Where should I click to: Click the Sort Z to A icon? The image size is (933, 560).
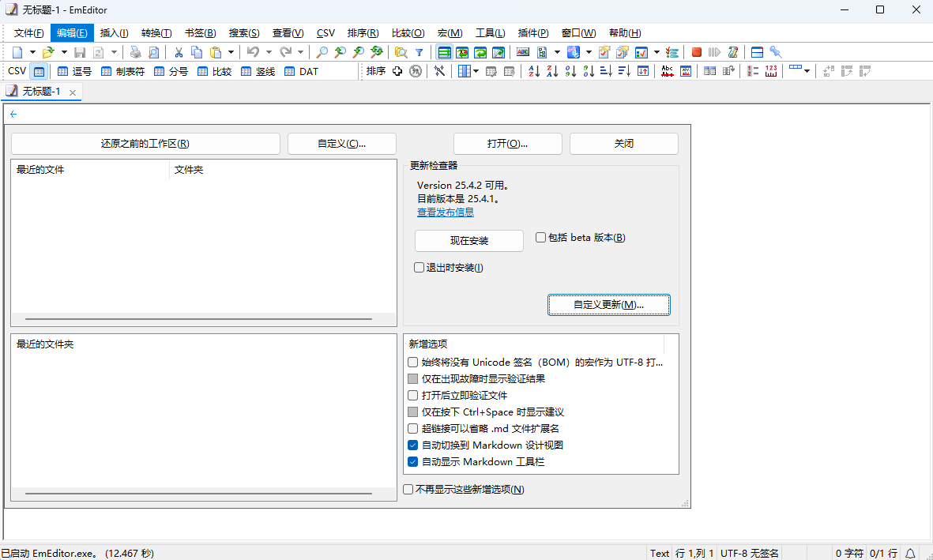tap(552, 71)
